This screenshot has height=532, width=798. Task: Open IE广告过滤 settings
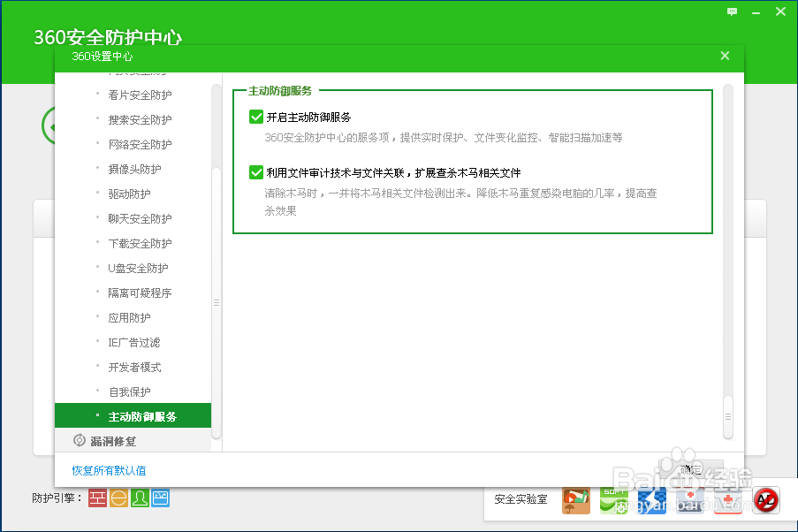[133, 343]
